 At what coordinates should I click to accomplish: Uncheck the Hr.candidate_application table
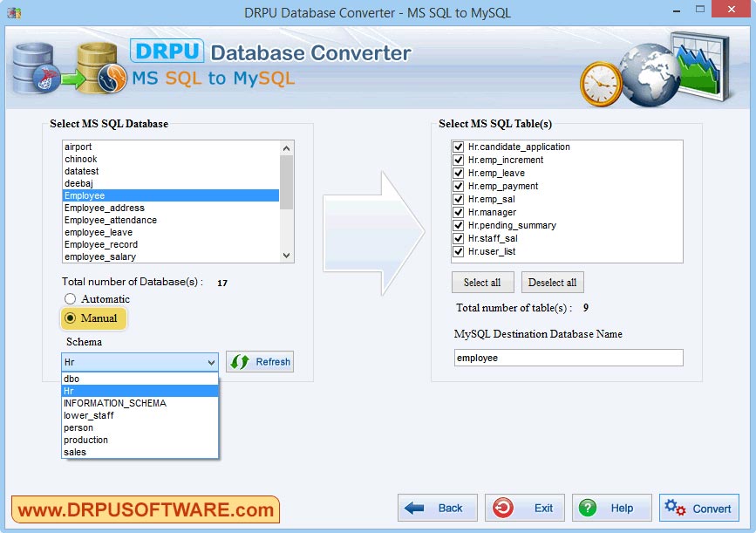[x=458, y=147]
